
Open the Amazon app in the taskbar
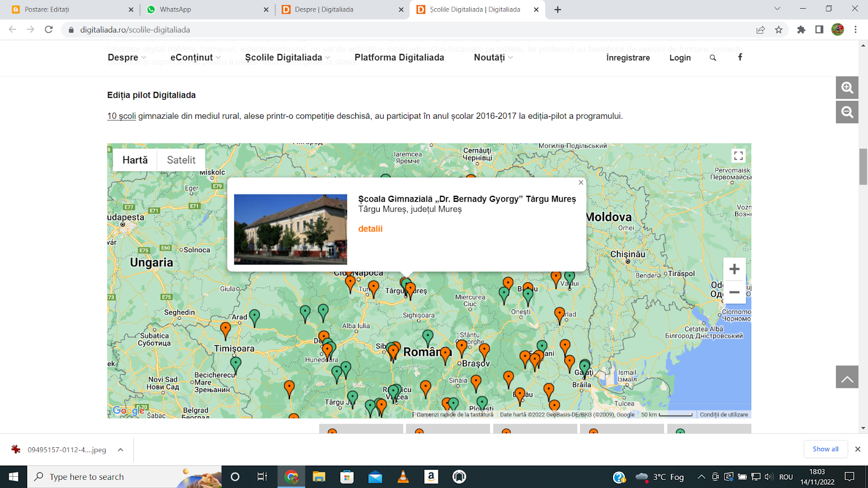pos(431,477)
